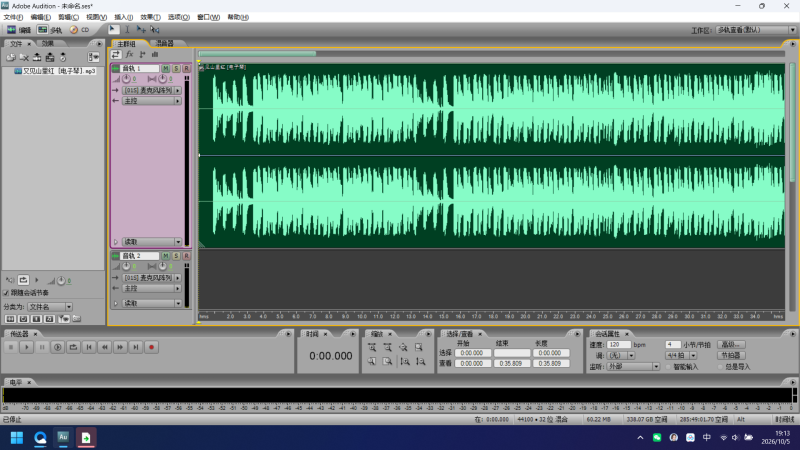Screen dimensions: 800x450
Task: Open track 2 input dropdown 麦克风阵列
Action: click(x=152, y=278)
